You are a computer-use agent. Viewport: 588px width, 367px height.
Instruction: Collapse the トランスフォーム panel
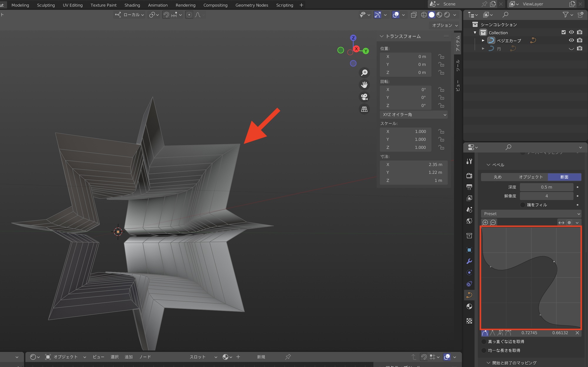point(382,36)
